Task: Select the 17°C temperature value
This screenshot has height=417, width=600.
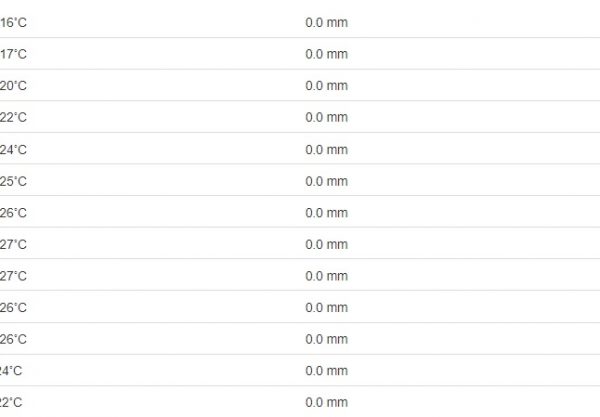Action: 13,54
